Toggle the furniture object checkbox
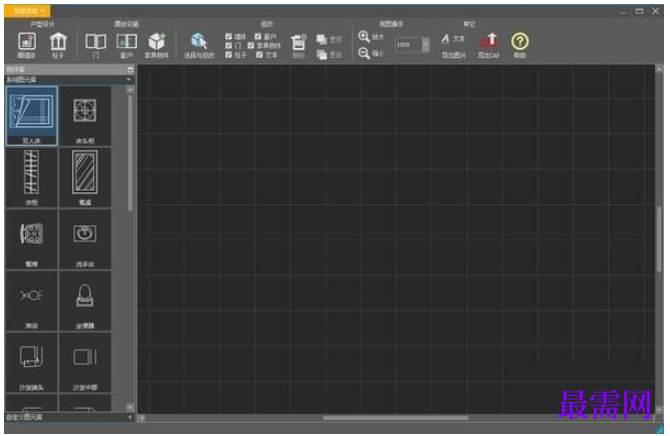 coord(251,46)
